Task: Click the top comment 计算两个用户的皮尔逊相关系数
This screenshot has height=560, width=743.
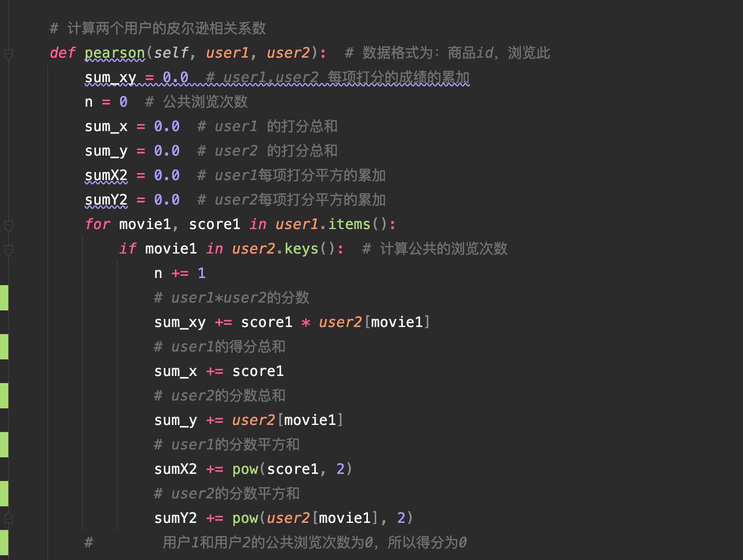Action: pos(158,28)
